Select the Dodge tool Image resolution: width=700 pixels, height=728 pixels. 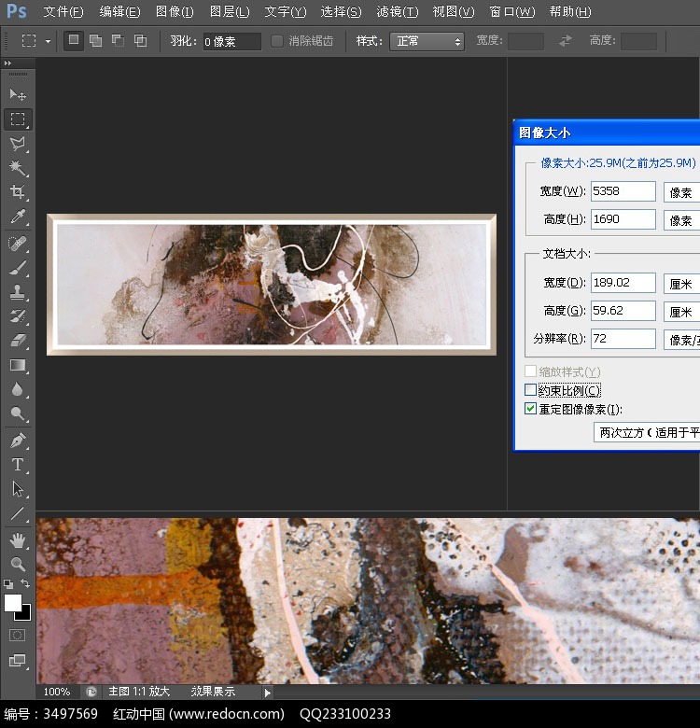[18, 413]
